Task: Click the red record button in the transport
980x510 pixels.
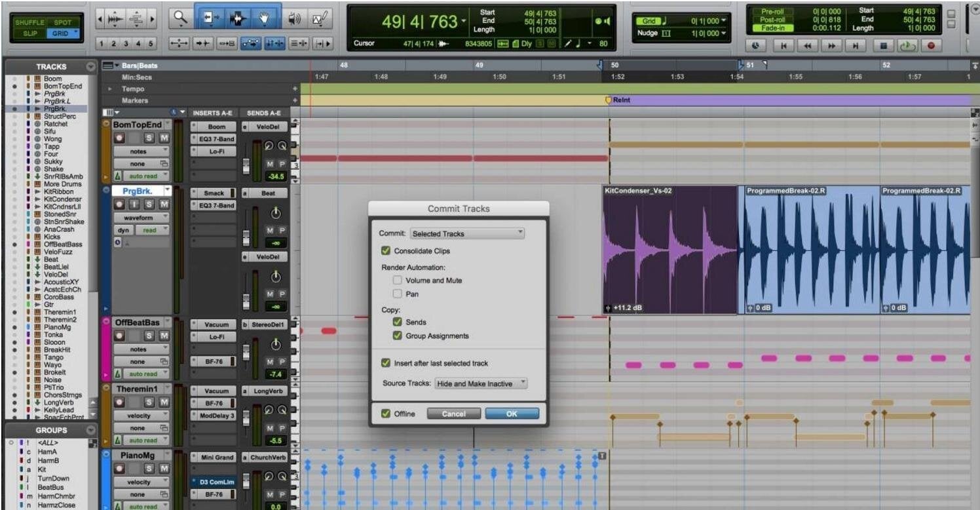Action: pos(931,46)
